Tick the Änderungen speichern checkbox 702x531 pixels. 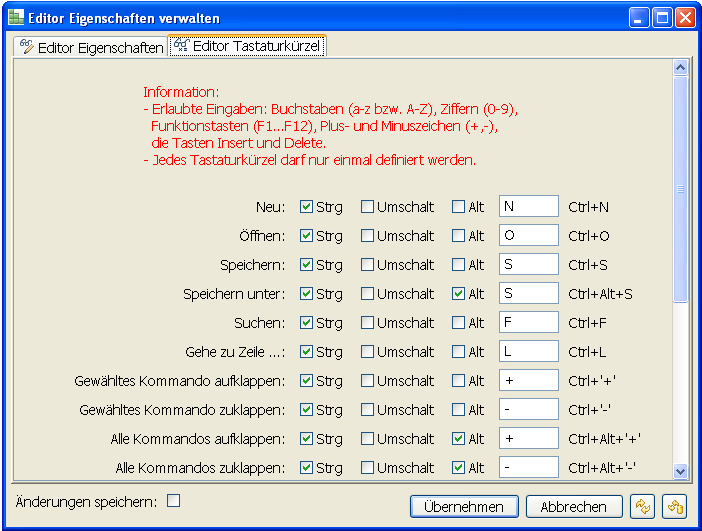coord(173,500)
